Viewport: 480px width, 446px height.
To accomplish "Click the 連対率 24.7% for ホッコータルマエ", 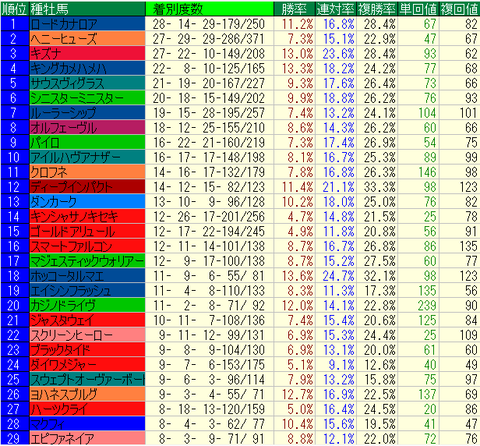I will click(339, 276).
